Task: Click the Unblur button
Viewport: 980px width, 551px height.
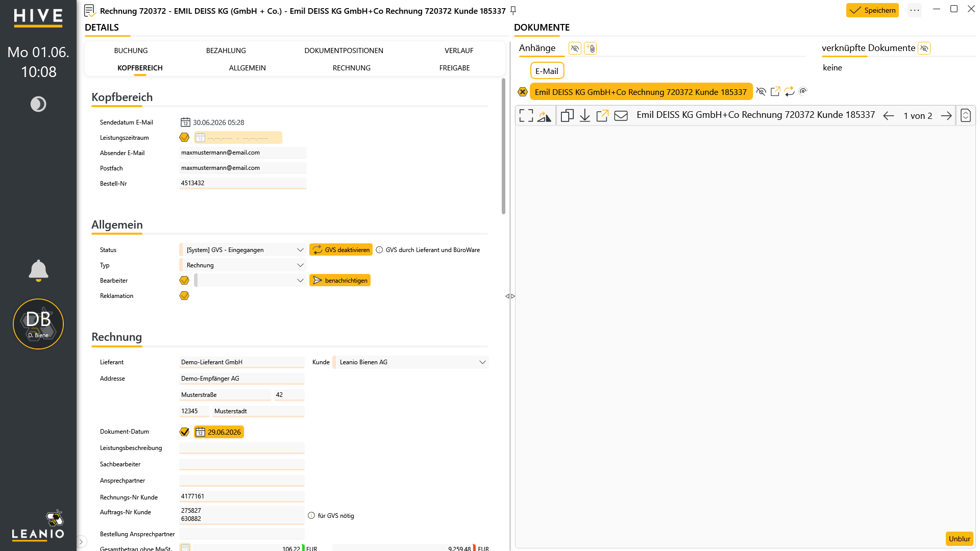Action: click(x=960, y=539)
